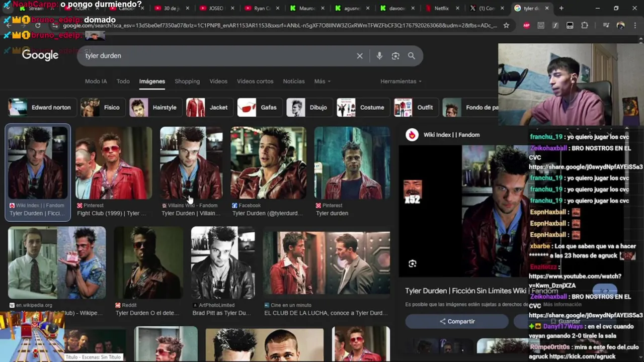Screen dimensions: 644x362
Task: Switch to 'Todo' results tab
Action: pos(123,81)
